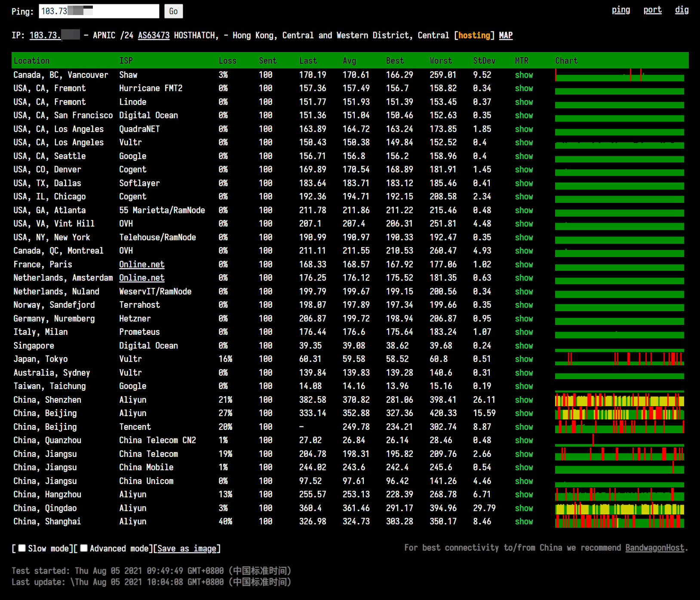This screenshot has width=700, height=600.
Task: Open the port tool link
Action: point(652,10)
